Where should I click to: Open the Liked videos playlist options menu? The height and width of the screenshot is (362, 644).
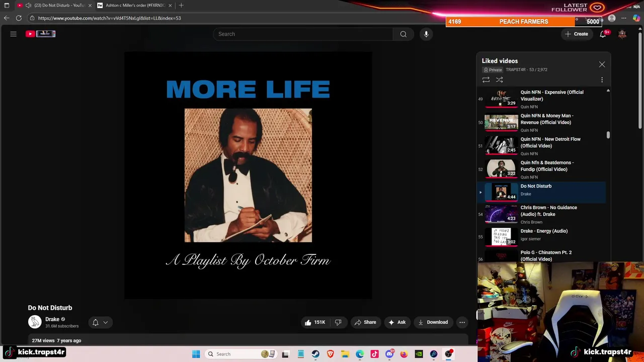click(x=602, y=80)
